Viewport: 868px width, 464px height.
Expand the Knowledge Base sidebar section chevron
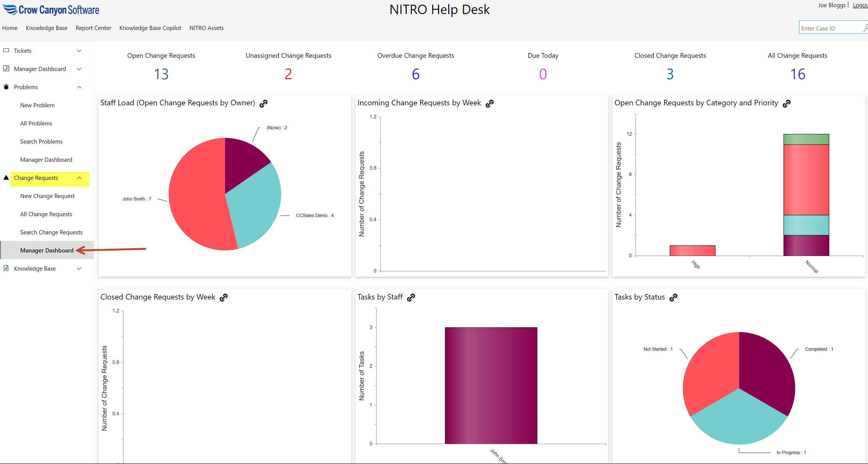coord(79,269)
